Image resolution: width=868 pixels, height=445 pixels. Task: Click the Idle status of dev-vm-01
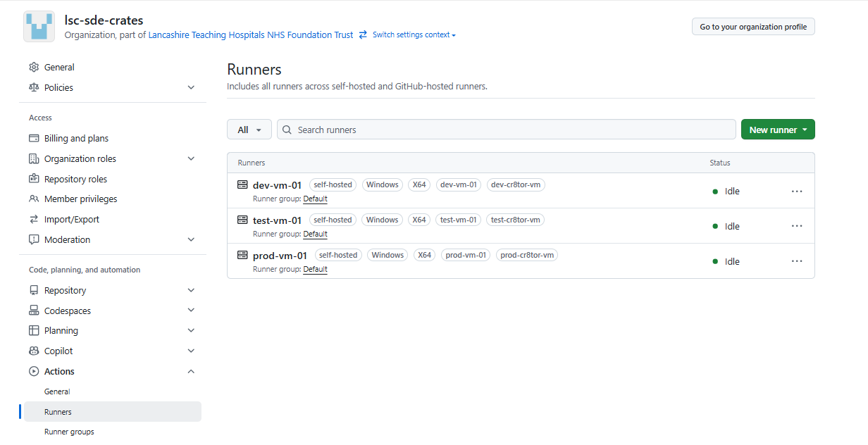pos(726,191)
